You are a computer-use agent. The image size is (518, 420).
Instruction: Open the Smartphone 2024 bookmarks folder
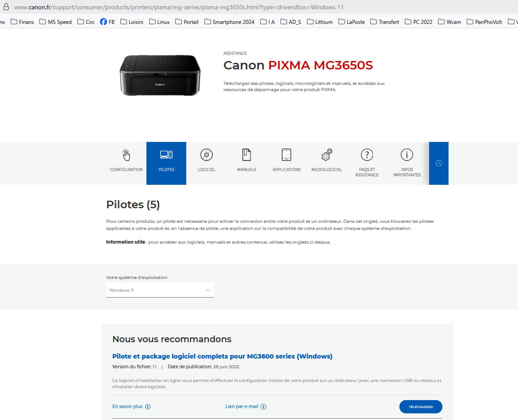point(229,22)
